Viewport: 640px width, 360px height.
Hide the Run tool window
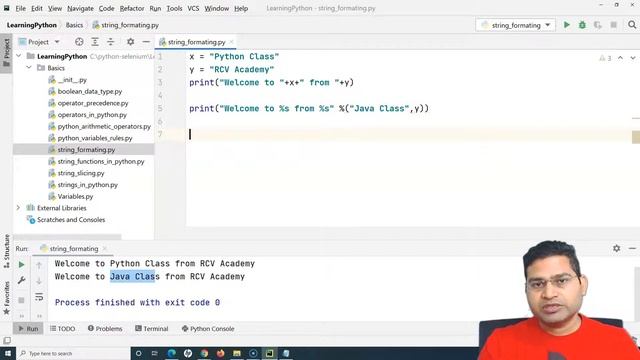pyautogui.click(x=632, y=248)
